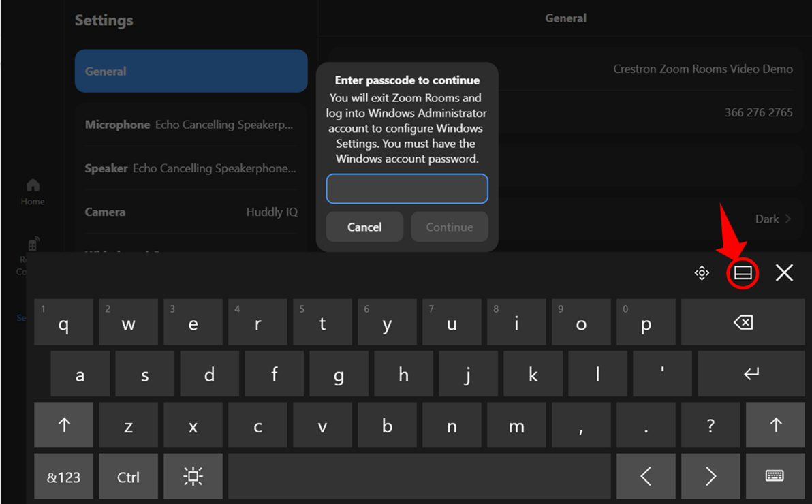
Task: Switch to the General settings tab
Action: coord(191,71)
